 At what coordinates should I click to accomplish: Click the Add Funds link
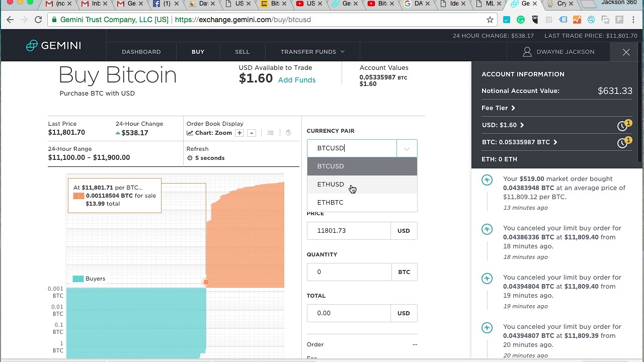tap(297, 80)
